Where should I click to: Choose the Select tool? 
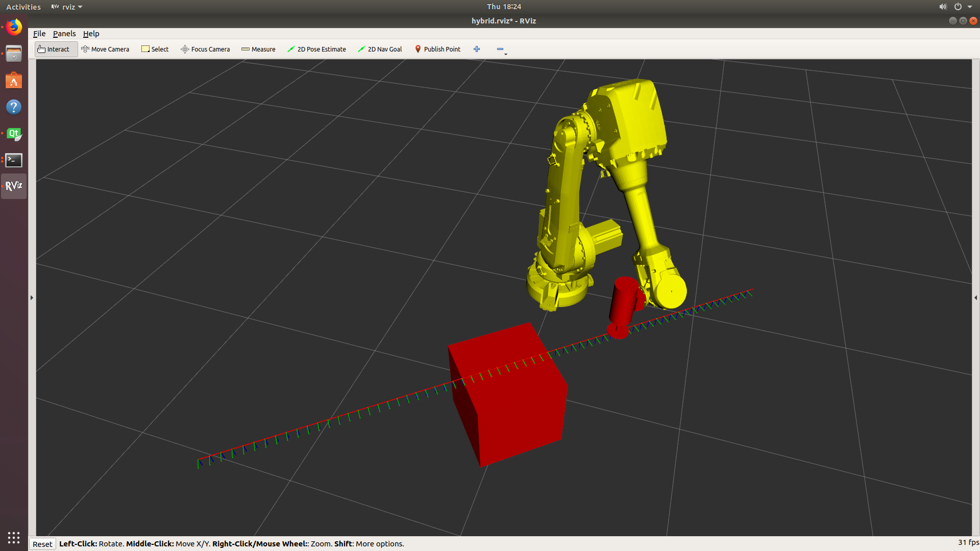click(x=155, y=49)
